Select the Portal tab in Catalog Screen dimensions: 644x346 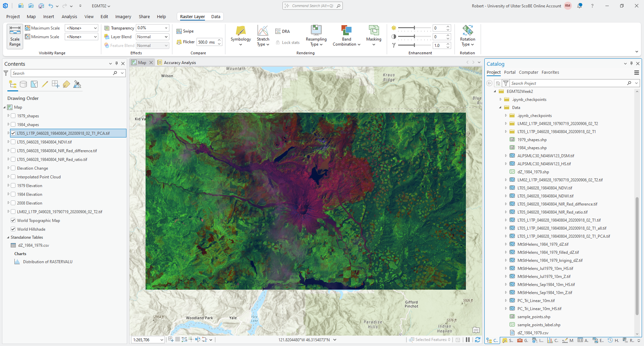pyautogui.click(x=509, y=72)
